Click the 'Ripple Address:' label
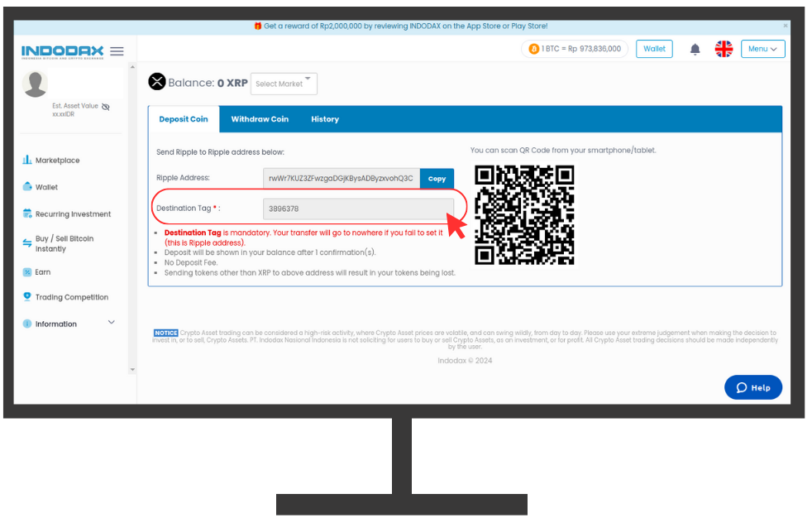812x518 pixels. (183, 178)
